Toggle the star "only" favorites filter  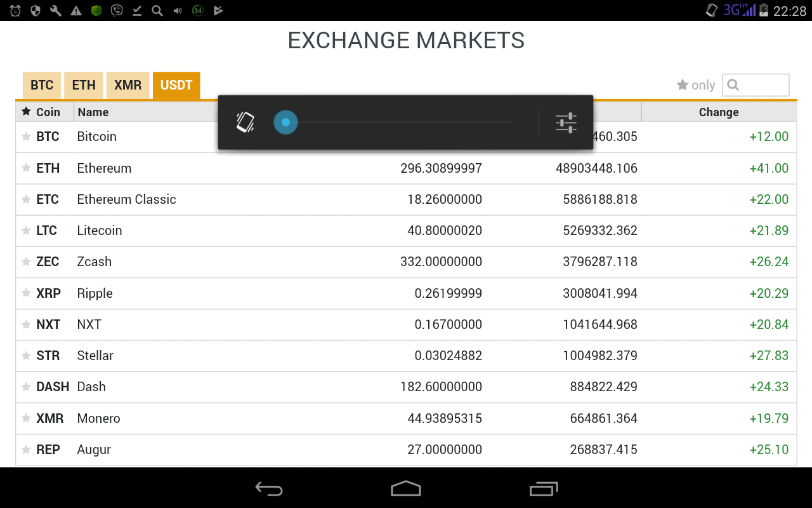click(x=696, y=85)
